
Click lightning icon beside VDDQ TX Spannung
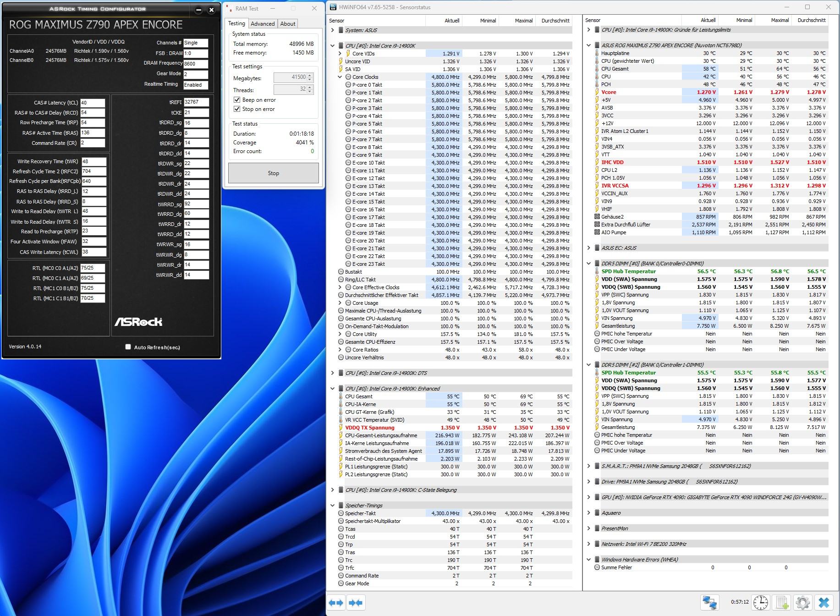pos(341,428)
